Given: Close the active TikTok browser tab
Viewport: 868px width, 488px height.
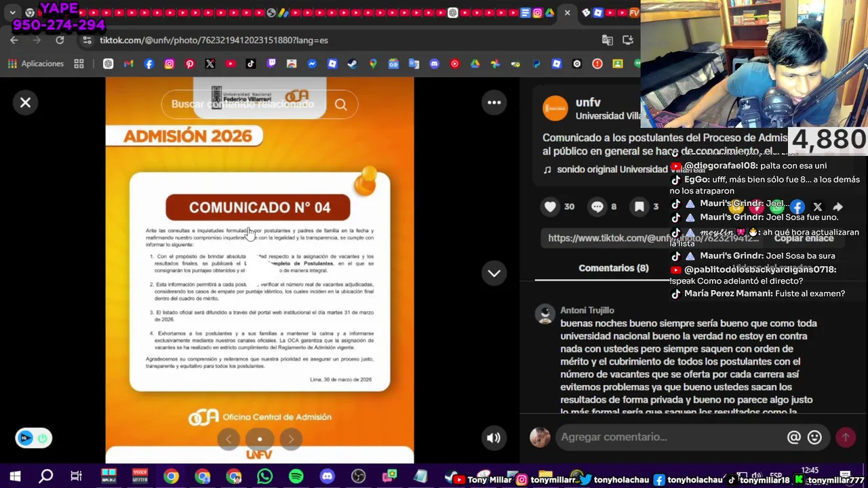Looking at the screenshot, I should (x=567, y=13).
